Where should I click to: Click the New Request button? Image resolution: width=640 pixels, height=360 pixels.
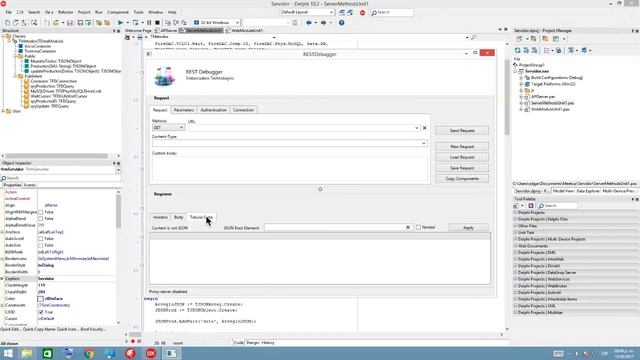462,147
